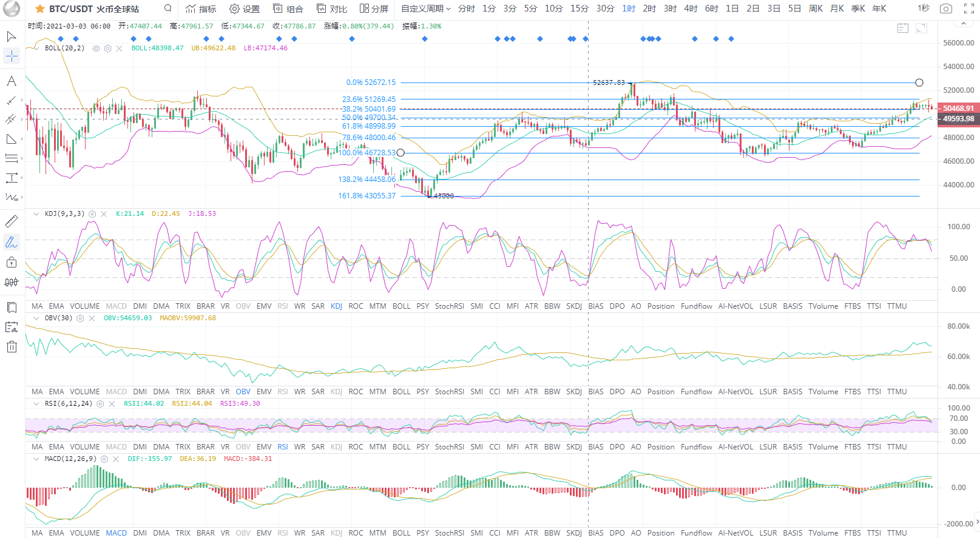The height and width of the screenshot is (538, 980).
Task: Toggle BTC/USDT favorite star
Action: click(40, 9)
